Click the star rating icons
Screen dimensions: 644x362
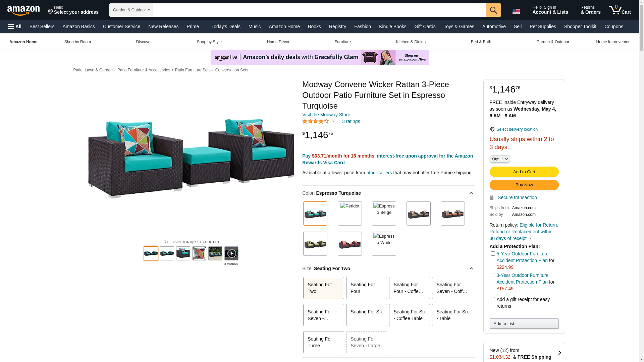(316, 121)
